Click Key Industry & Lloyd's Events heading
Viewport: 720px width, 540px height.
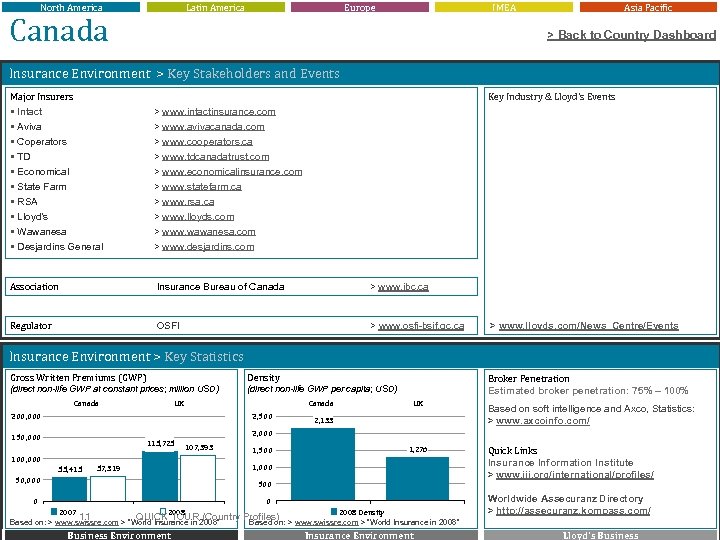[x=551, y=97]
